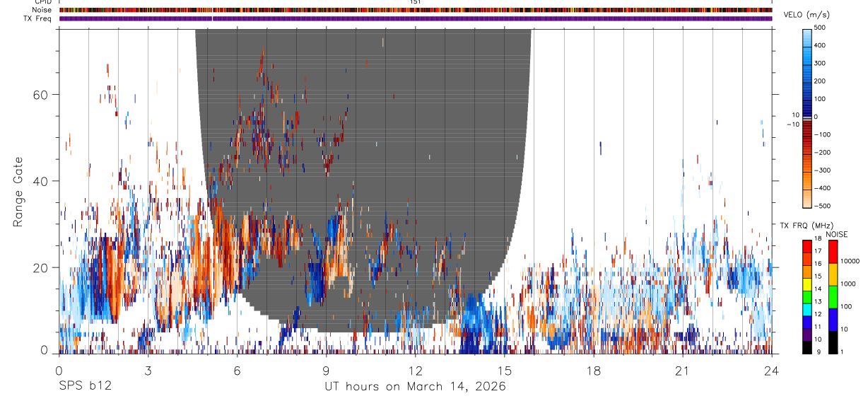Click the 11 label on TX frequency scale
The height and width of the screenshot is (401, 868).
pos(819,327)
